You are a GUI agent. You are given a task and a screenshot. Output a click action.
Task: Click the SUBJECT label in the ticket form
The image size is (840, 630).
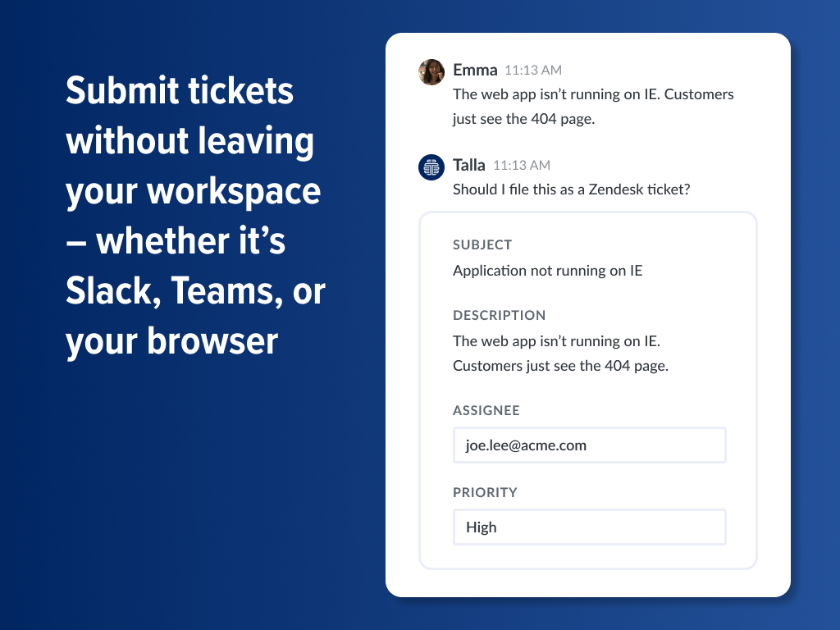point(482,244)
